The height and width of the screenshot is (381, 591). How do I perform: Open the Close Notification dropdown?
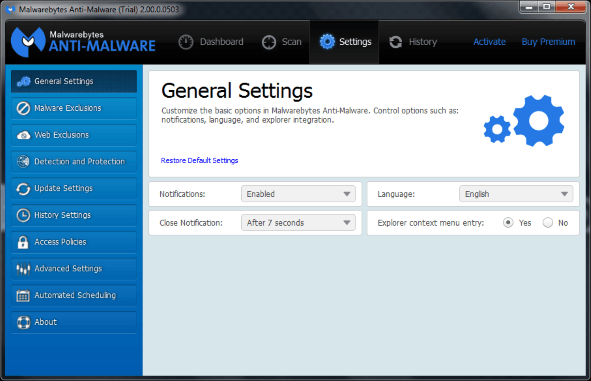(x=298, y=223)
